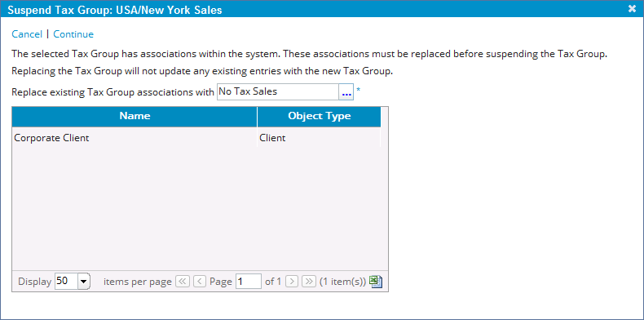Go to the first page of results

[182, 282]
